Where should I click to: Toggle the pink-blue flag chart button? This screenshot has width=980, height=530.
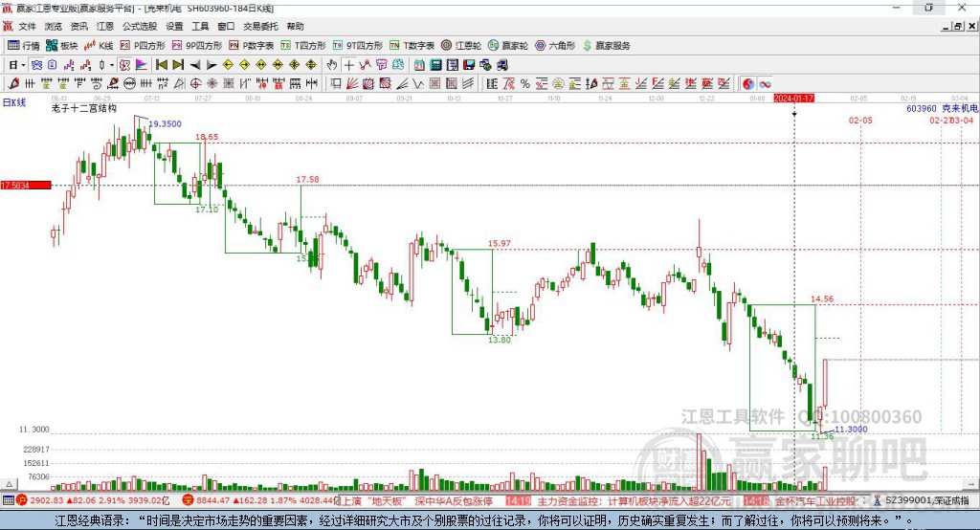point(142,65)
